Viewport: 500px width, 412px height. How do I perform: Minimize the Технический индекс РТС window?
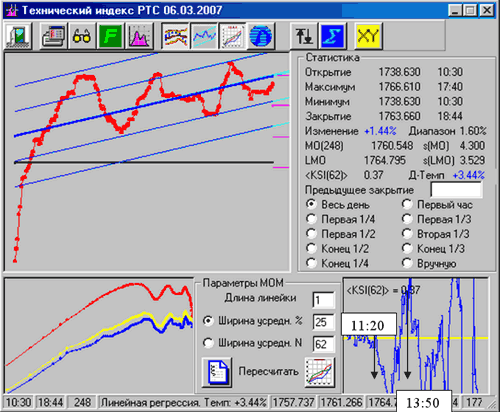click(x=455, y=11)
